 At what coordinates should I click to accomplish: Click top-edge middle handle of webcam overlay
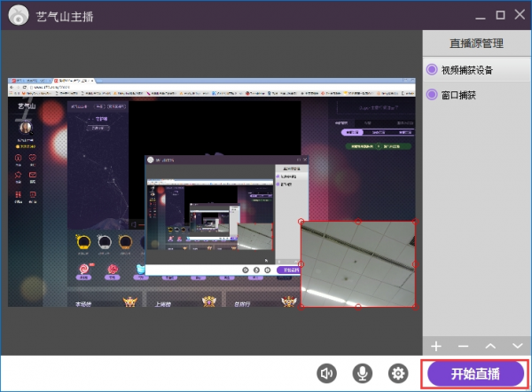(358, 222)
